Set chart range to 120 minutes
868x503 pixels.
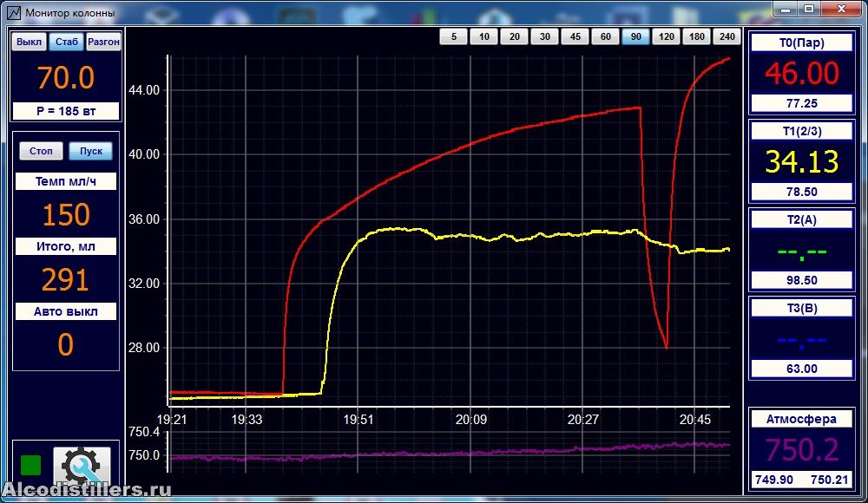tap(667, 36)
